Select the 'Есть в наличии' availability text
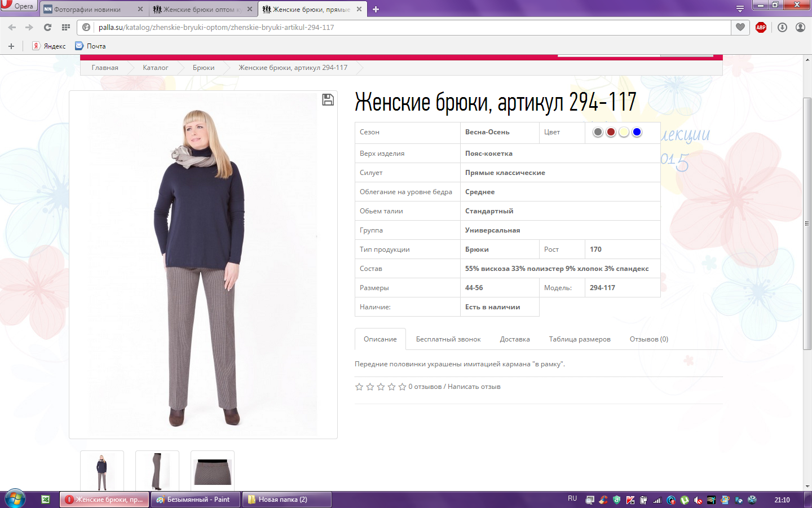812x508 pixels. click(493, 307)
